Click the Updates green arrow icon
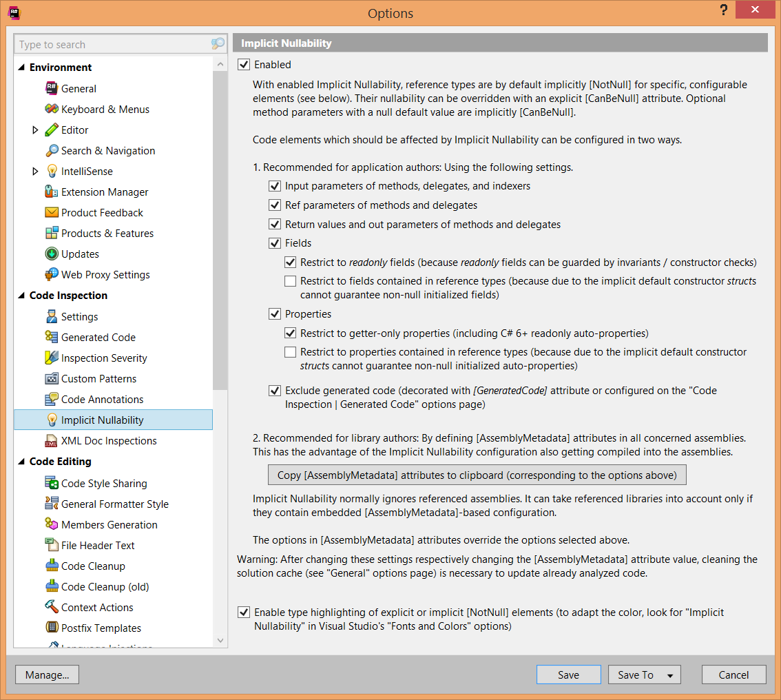Viewport: 781px width, 700px height. pyautogui.click(x=52, y=254)
